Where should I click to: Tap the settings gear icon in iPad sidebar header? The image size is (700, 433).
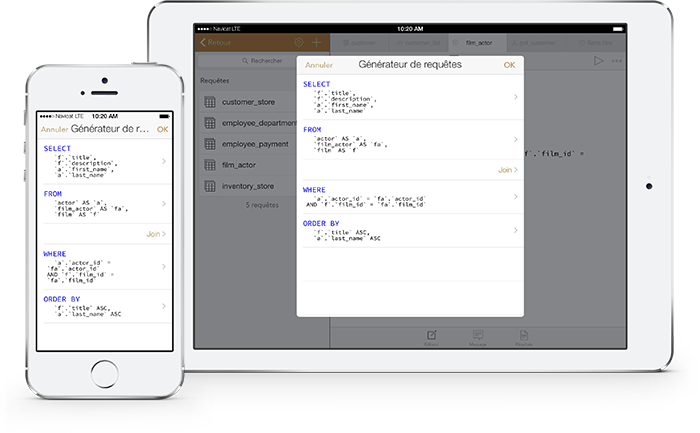[298, 43]
